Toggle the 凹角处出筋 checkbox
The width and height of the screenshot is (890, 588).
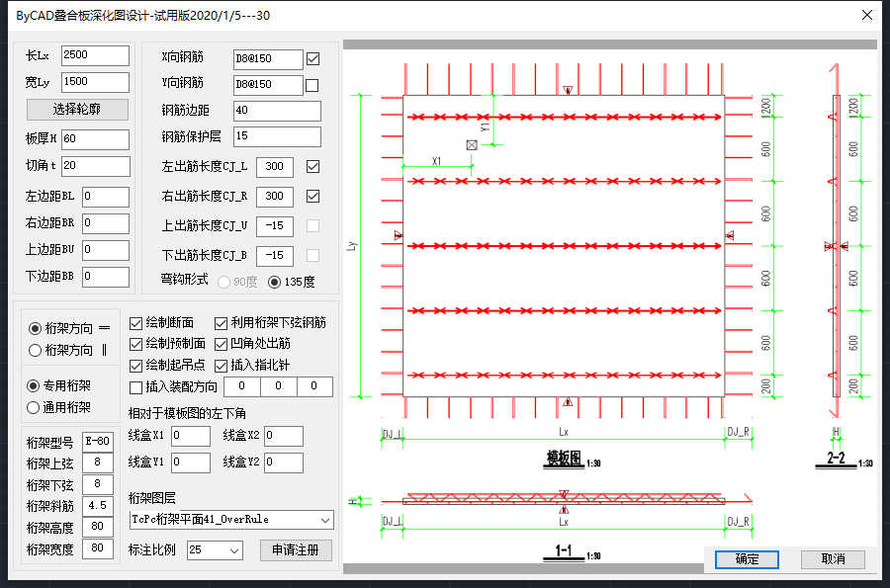(221, 344)
